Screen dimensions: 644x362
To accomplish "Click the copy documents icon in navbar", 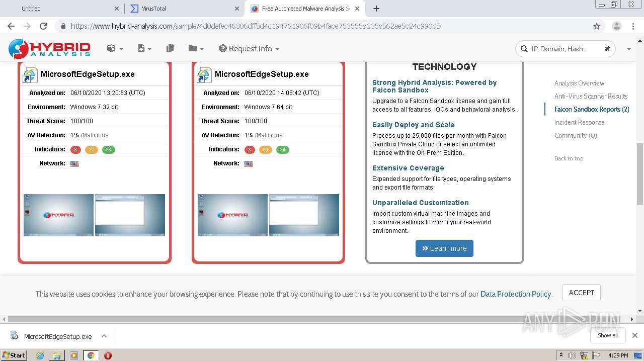I will tap(170, 49).
